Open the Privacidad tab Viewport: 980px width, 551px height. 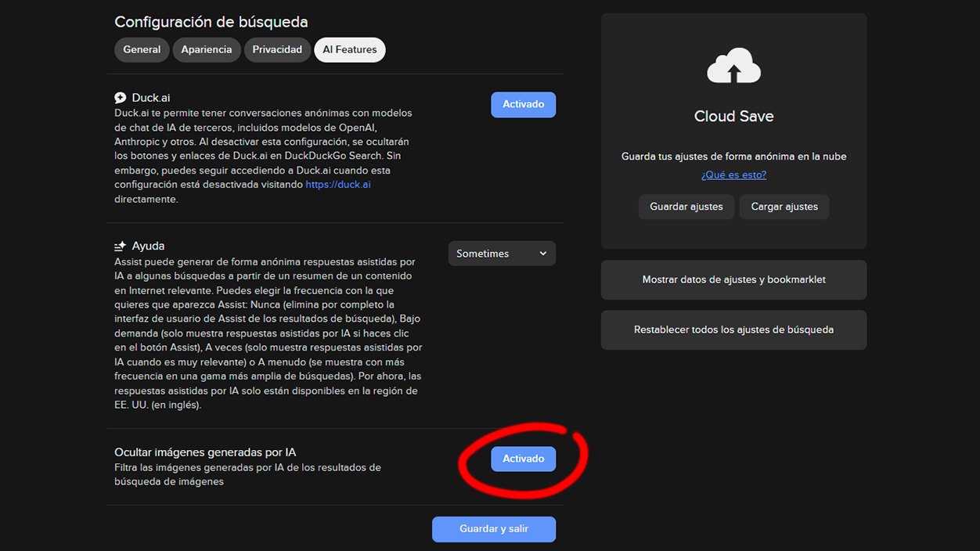click(x=277, y=49)
